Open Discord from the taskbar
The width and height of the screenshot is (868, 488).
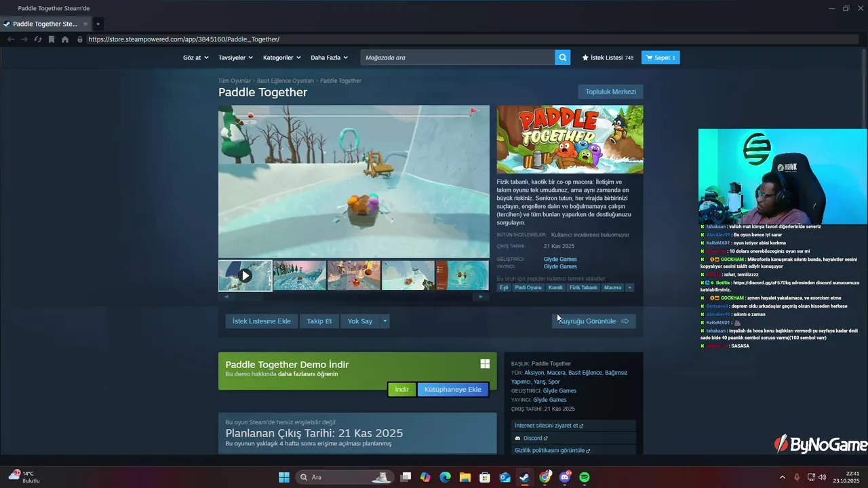click(565, 477)
